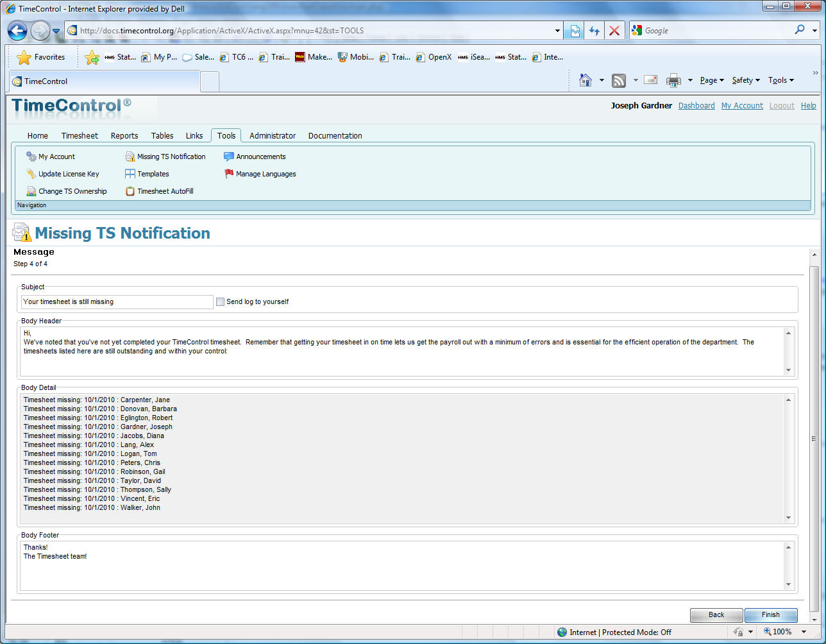Open the recent pages dropdown arrow
The image size is (826, 644).
(x=56, y=31)
